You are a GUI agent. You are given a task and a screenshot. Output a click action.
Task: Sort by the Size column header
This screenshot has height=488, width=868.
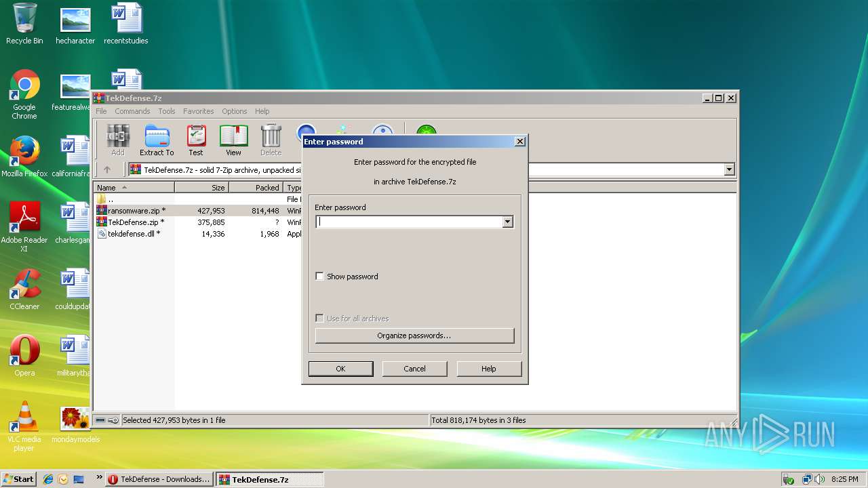[x=201, y=188]
